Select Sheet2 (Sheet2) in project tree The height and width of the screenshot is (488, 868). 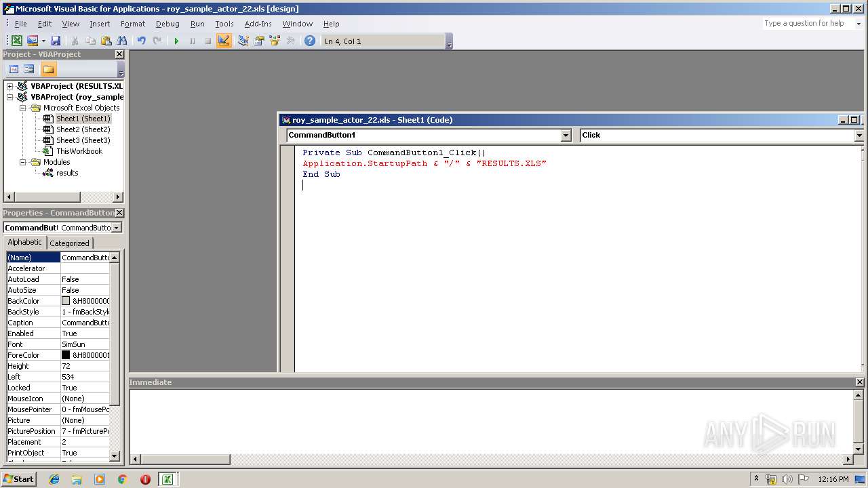coord(83,129)
